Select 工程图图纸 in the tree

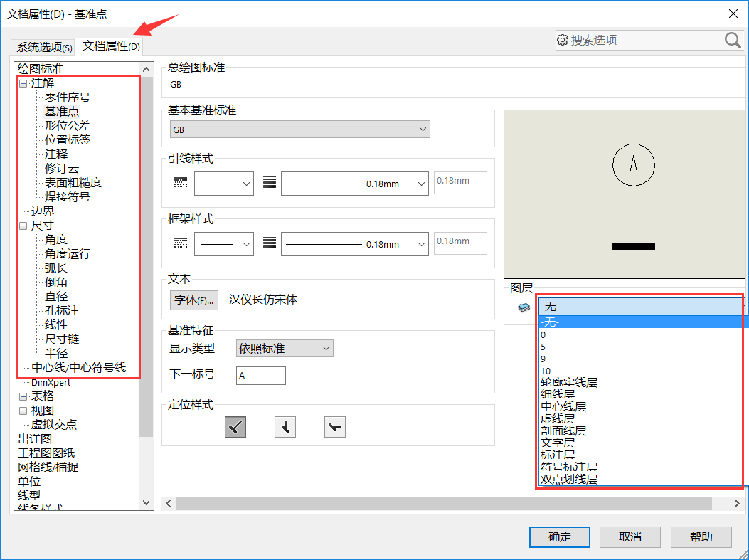tap(46, 453)
